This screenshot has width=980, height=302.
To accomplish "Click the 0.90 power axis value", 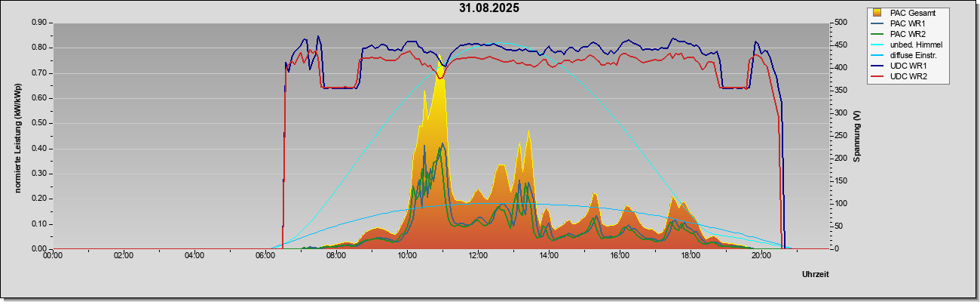I will pos(40,23).
